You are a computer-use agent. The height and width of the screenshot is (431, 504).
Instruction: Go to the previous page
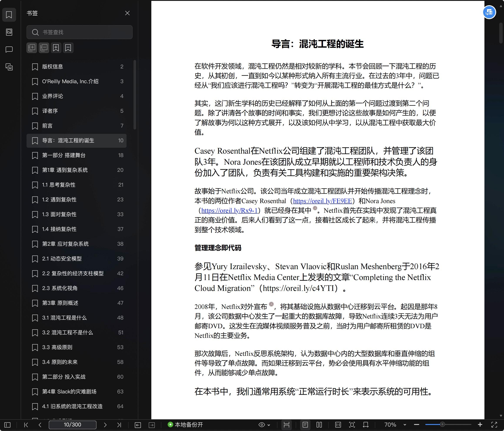click(x=40, y=425)
